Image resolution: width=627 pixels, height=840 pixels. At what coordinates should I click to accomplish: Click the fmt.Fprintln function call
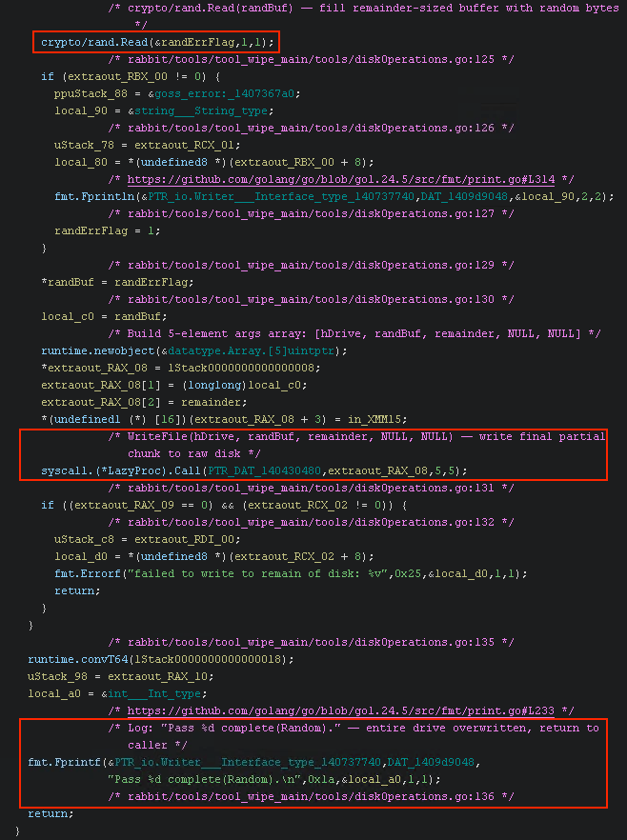(x=94, y=196)
